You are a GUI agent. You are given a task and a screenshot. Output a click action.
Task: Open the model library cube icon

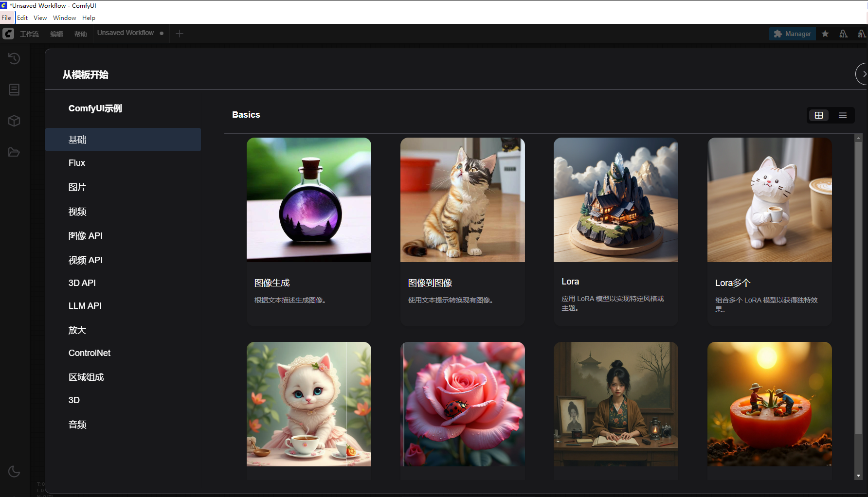click(14, 121)
